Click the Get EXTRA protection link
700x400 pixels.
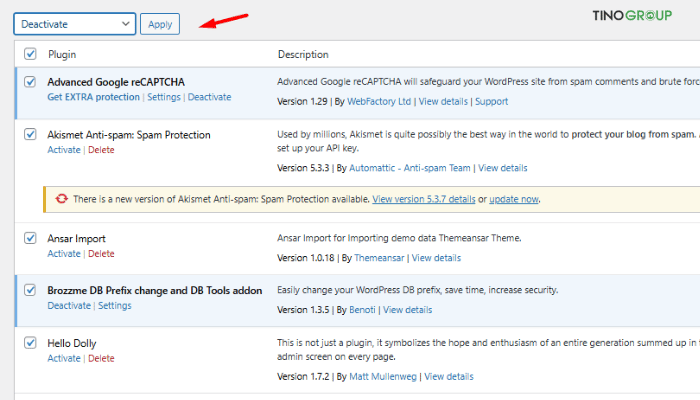(94, 97)
